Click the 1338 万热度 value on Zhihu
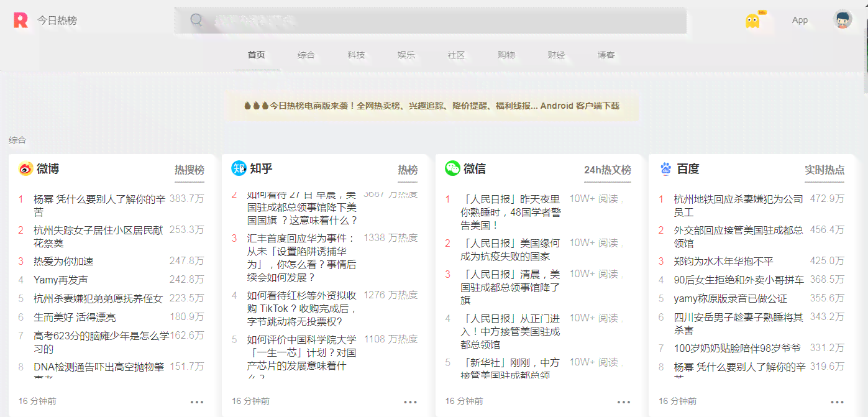The height and width of the screenshot is (417, 868). (391, 238)
